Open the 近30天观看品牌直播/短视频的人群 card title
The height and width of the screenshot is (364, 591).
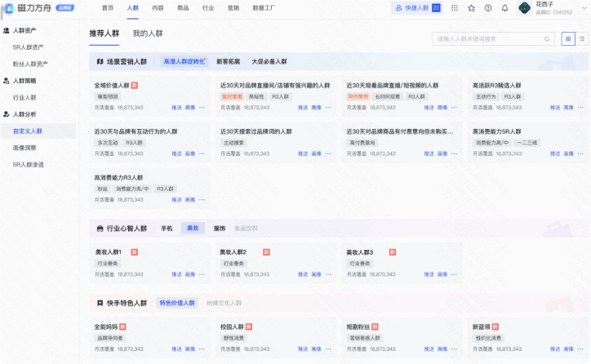point(393,86)
